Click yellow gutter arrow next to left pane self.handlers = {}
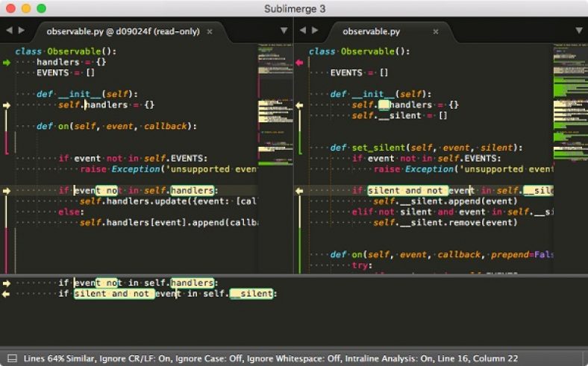 pos(7,105)
